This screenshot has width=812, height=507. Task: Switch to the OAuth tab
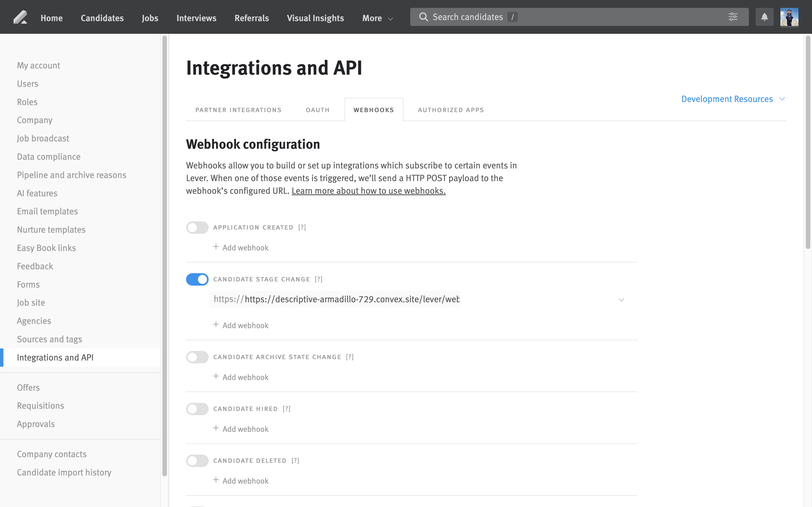[317, 110]
